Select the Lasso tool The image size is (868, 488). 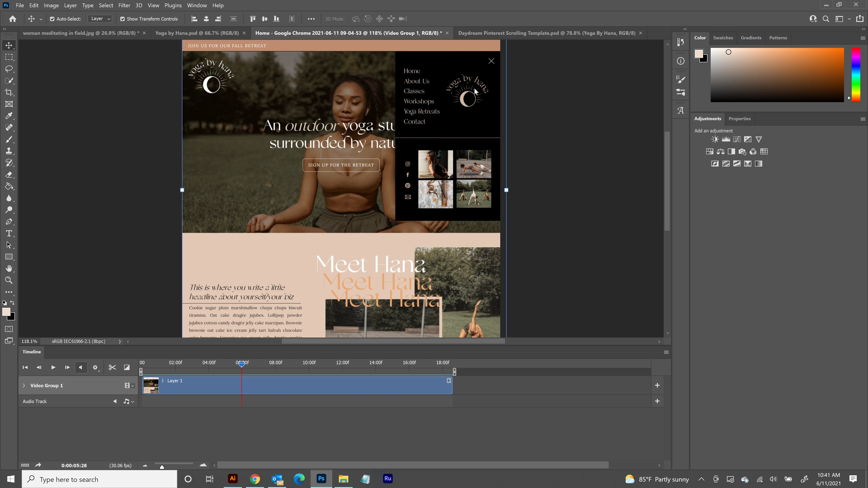click(x=9, y=69)
